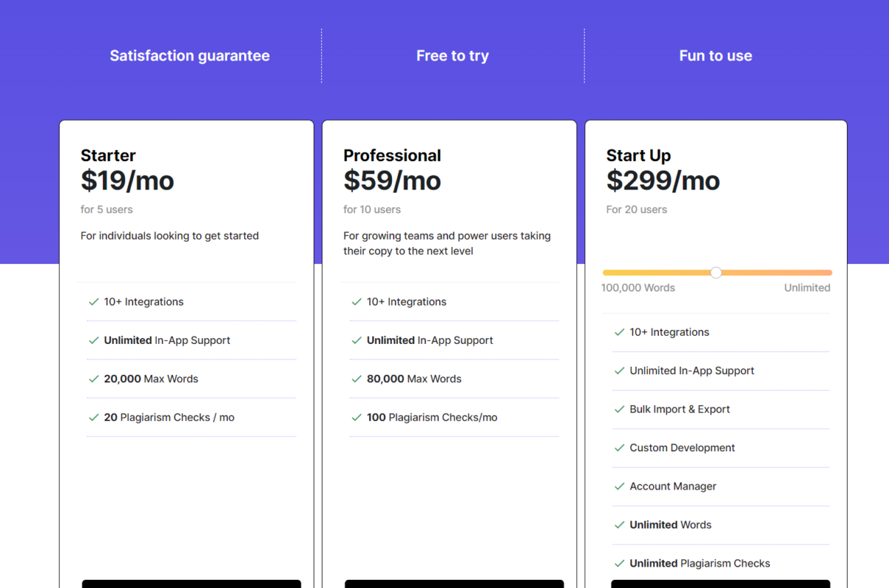Viewport: 889px width, 588px height.
Task: Click the Start Up word-limit slider handle
Action: point(716,273)
